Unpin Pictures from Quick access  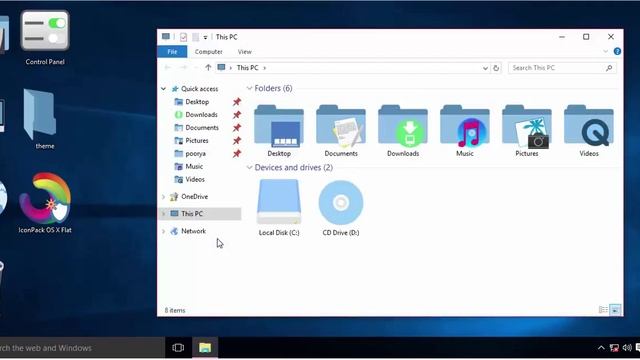pyautogui.click(x=237, y=141)
